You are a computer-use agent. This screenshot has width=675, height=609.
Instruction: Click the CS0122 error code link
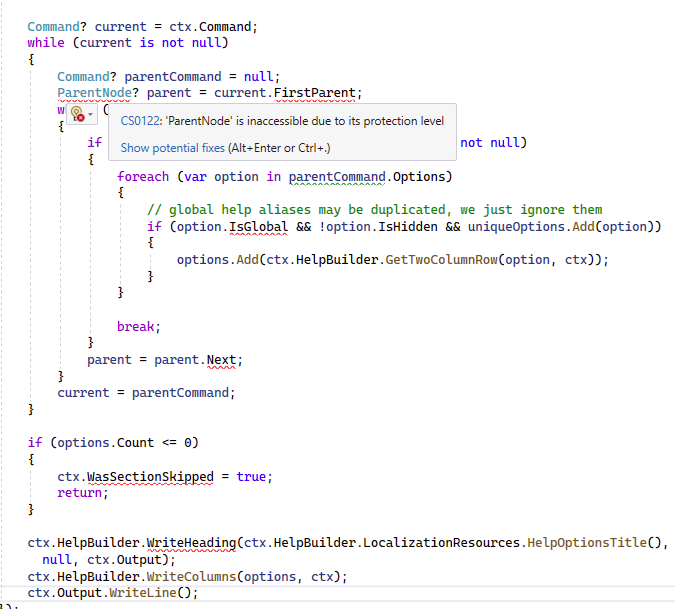(140, 121)
